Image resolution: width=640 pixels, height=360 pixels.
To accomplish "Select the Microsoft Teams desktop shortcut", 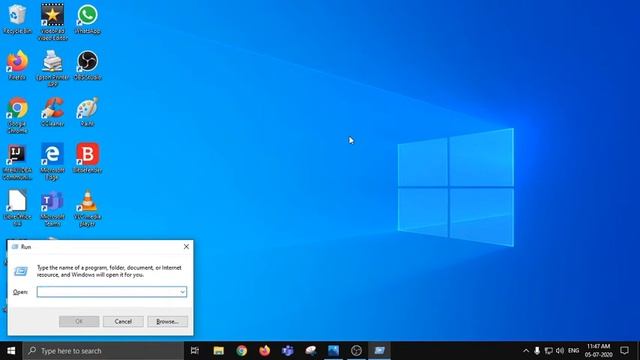I will [52, 208].
